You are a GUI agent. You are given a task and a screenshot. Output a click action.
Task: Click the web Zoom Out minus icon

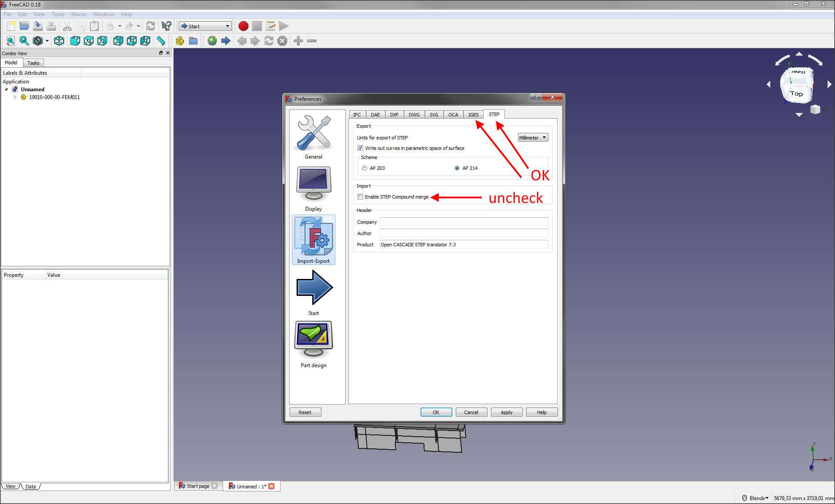312,41
